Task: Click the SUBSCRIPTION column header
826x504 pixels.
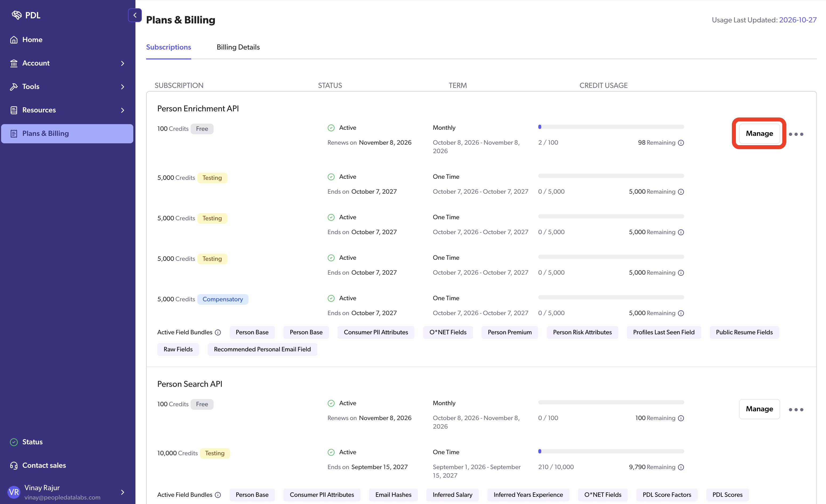Action: [179, 86]
